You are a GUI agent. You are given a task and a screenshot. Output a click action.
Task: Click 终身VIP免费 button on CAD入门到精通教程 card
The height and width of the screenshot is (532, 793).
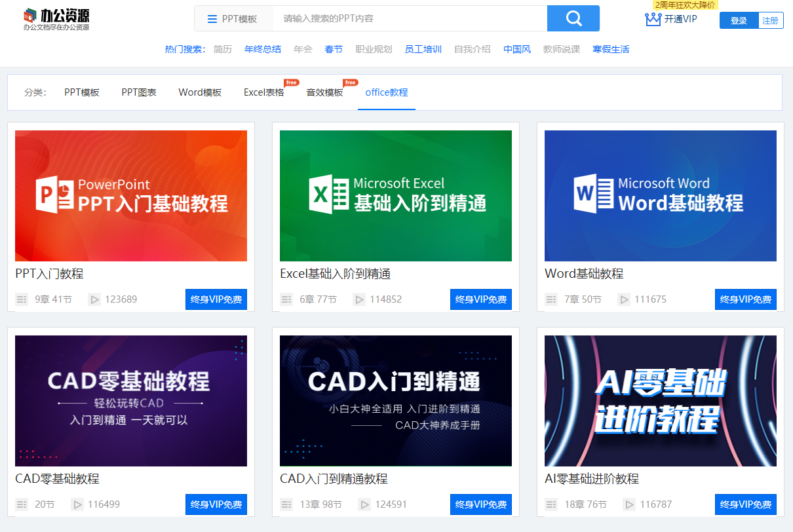click(481, 504)
